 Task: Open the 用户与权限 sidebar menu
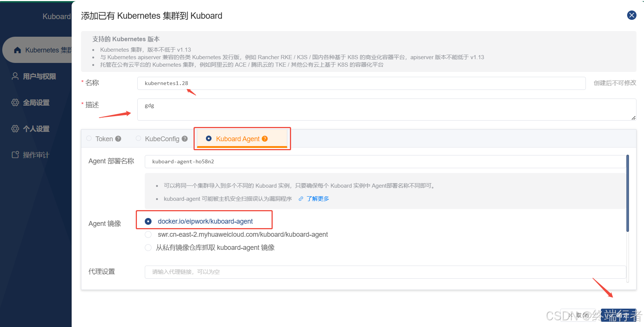39,76
